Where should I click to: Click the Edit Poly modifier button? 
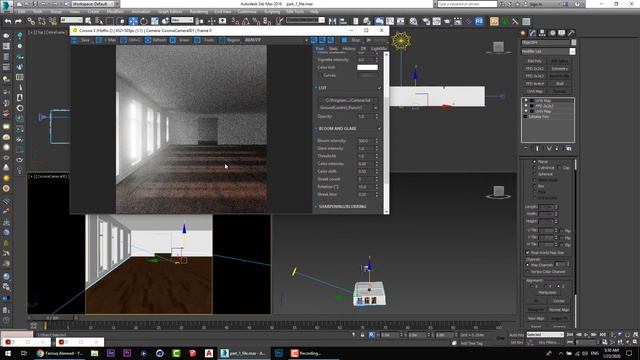(x=534, y=61)
